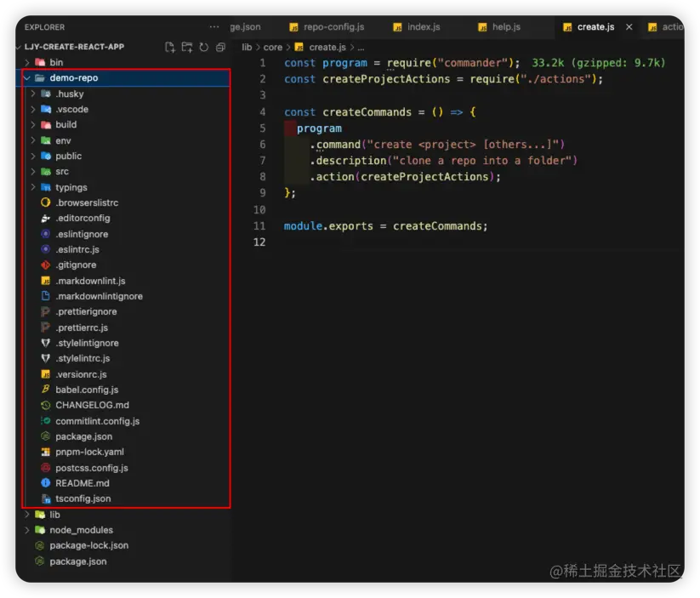
Task: Click line number 5 in the gutter
Action: [x=263, y=128]
